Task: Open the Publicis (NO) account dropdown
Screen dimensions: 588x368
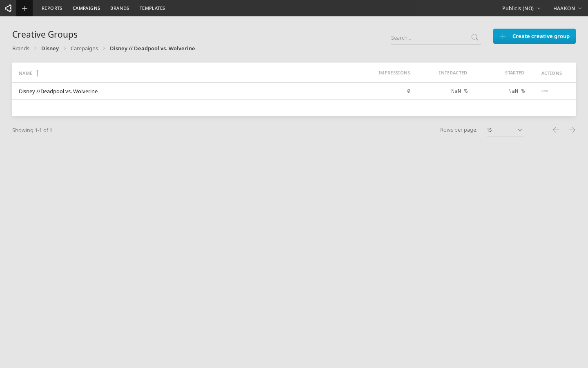Action: point(521,8)
